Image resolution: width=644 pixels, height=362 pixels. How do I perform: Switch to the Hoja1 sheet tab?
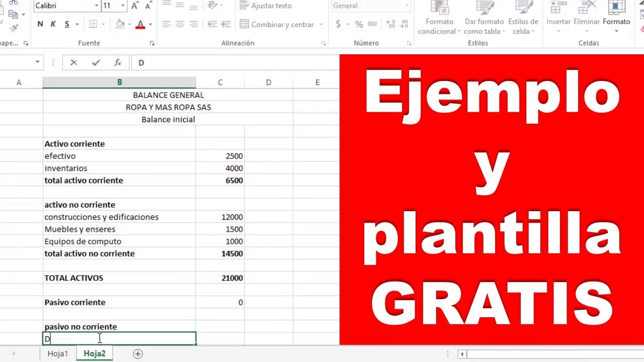(57, 354)
